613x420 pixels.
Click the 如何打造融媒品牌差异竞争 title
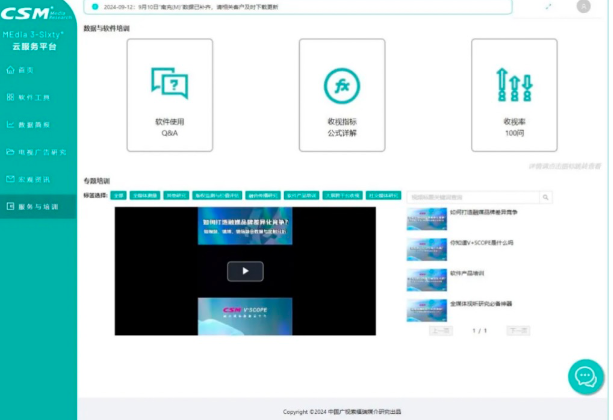[484, 212]
